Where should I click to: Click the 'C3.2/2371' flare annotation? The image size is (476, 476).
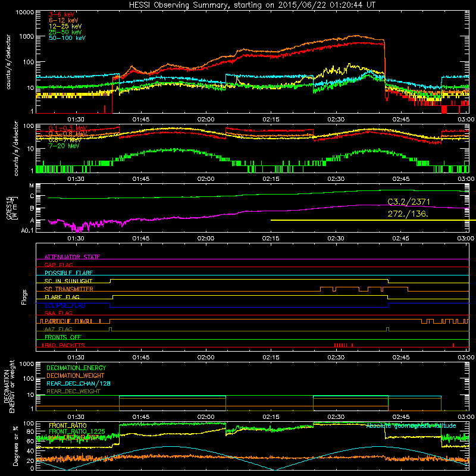409,202
